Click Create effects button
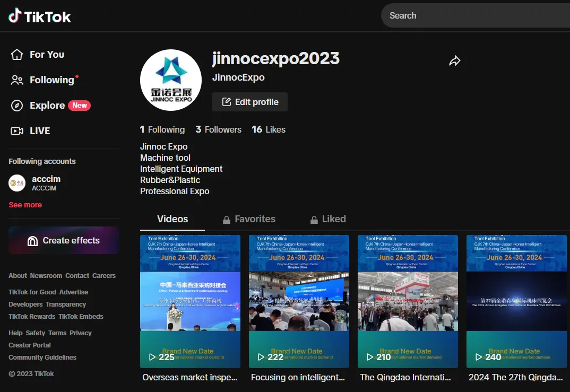Viewport: 570px width, 392px height. tap(64, 240)
